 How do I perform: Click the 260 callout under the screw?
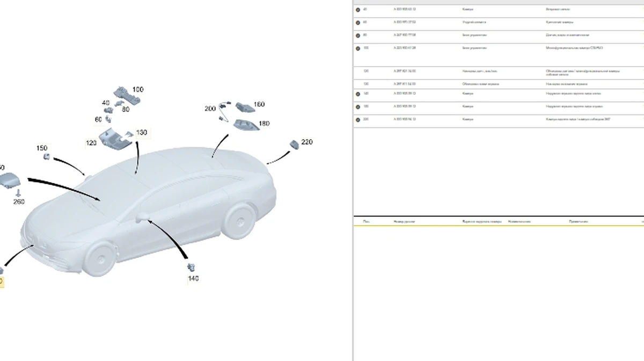(x=19, y=202)
